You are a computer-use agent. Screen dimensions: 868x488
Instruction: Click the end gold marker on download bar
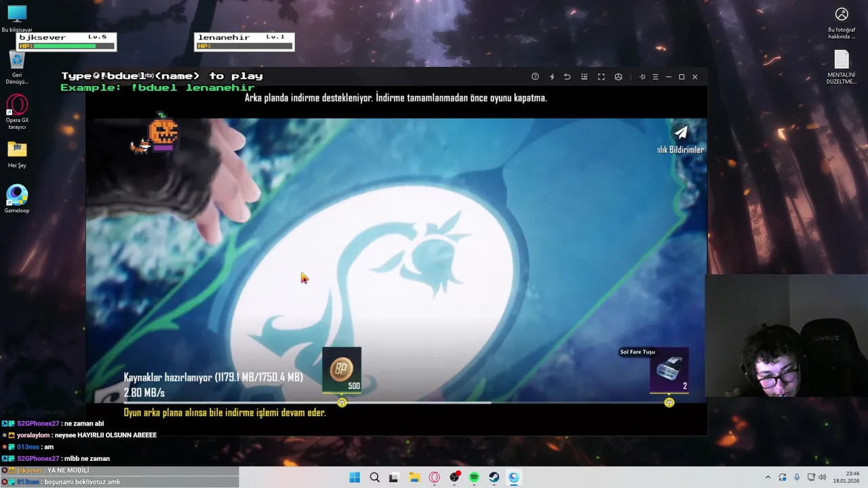(x=669, y=403)
